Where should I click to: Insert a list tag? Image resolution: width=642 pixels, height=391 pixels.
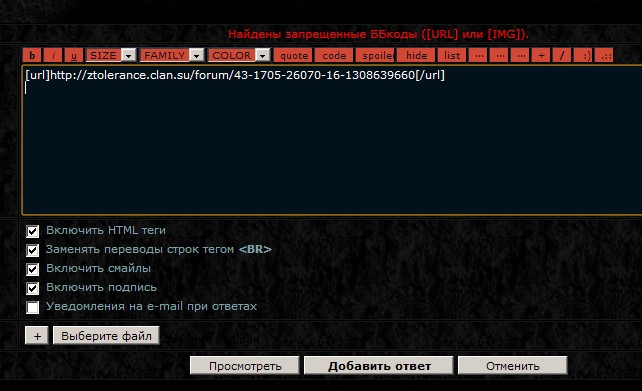pos(452,55)
